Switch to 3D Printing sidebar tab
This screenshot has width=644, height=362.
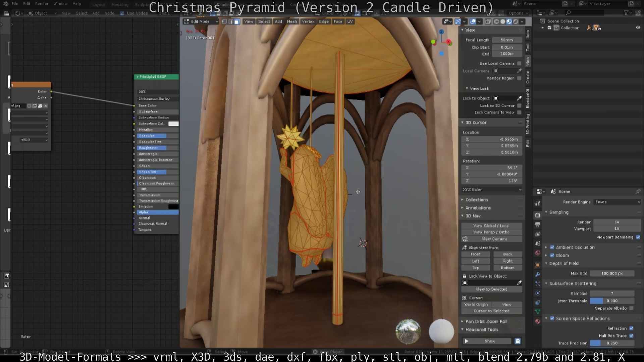(x=528, y=124)
